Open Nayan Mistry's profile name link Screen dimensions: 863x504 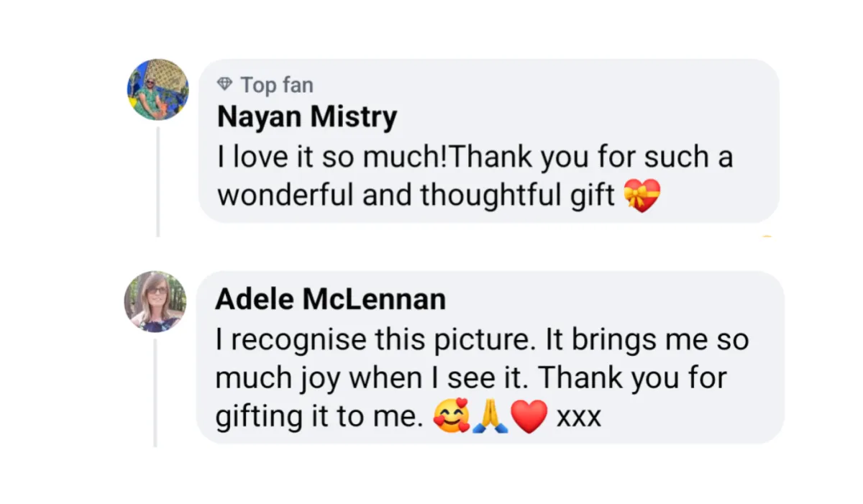coord(306,117)
